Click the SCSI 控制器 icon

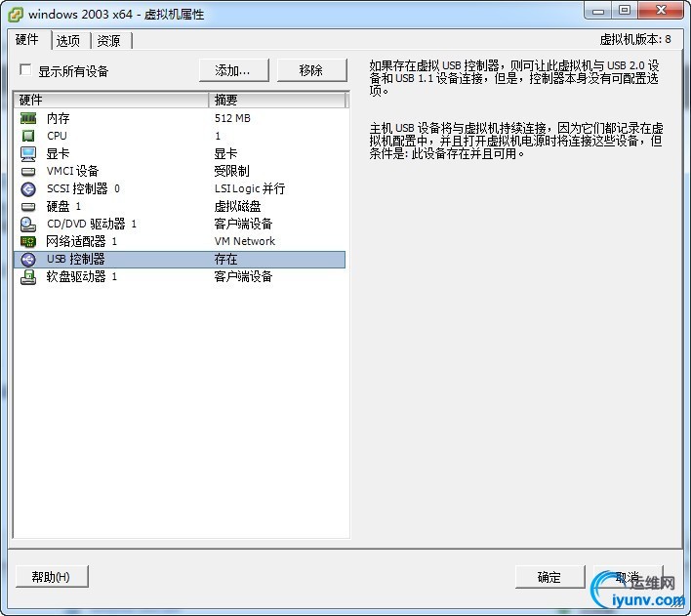(28, 188)
